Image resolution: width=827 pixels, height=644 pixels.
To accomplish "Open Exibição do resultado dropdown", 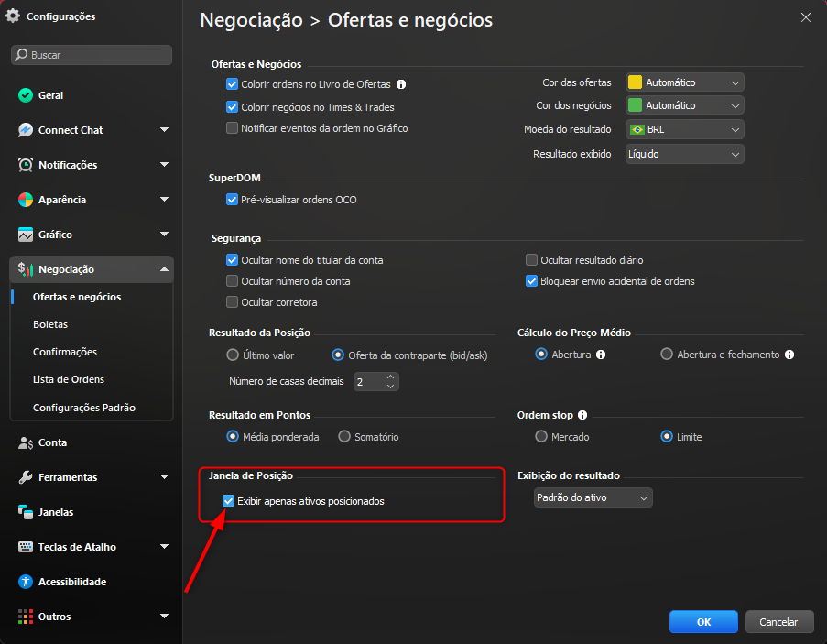I will (x=593, y=498).
